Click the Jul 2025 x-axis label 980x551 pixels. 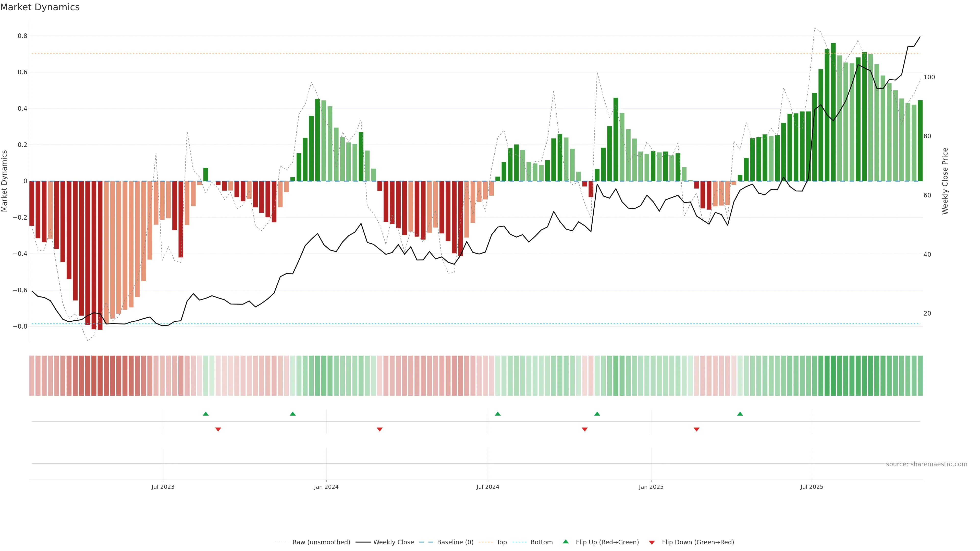point(812,487)
